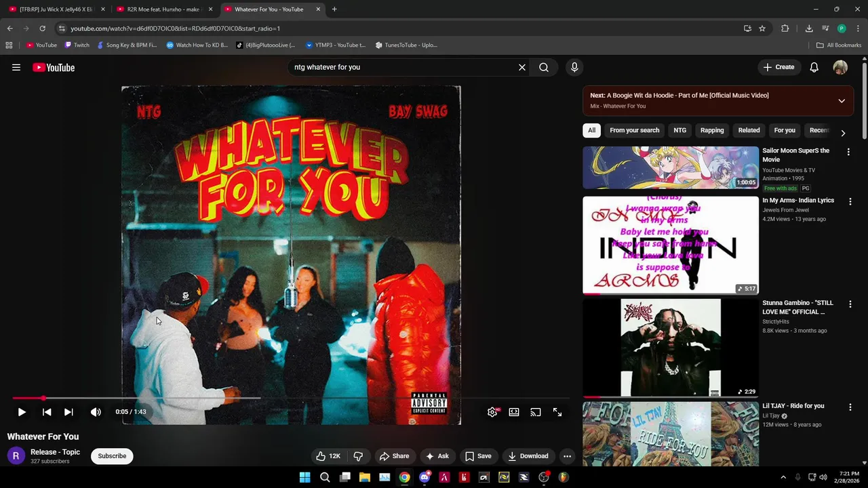Open Sailor Moon SuperS movie thumbnail
The width and height of the screenshot is (868, 488).
pyautogui.click(x=671, y=167)
